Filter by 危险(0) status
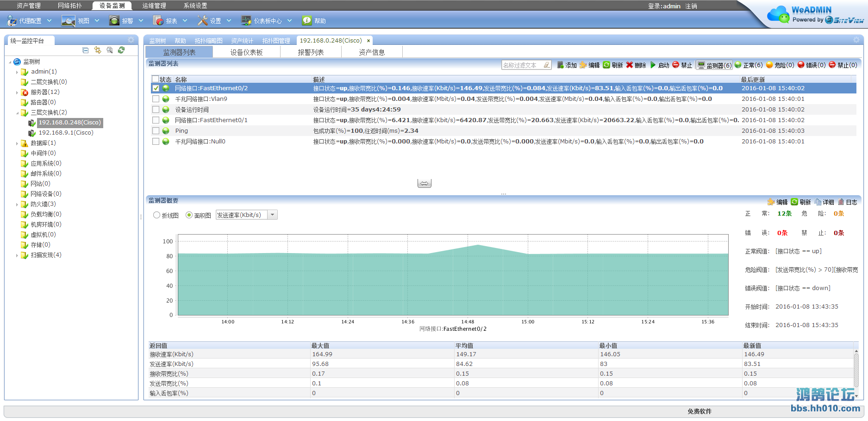Screen dimensions: 868x421 pyautogui.click(x=780, y=65)
